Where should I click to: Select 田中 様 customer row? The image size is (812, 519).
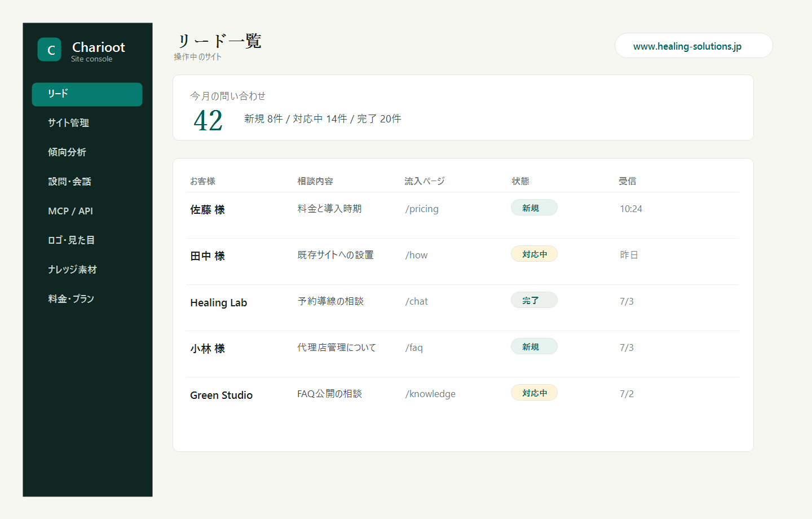pos(462,262)
